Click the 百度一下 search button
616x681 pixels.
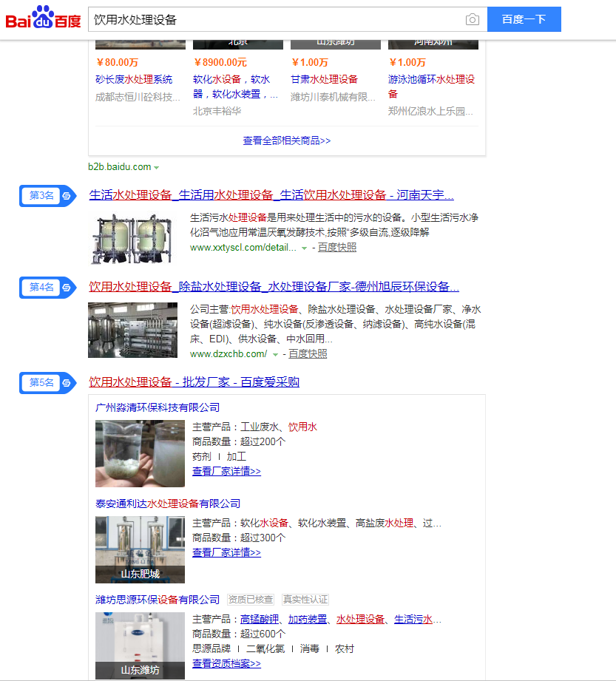coord(524,19)
